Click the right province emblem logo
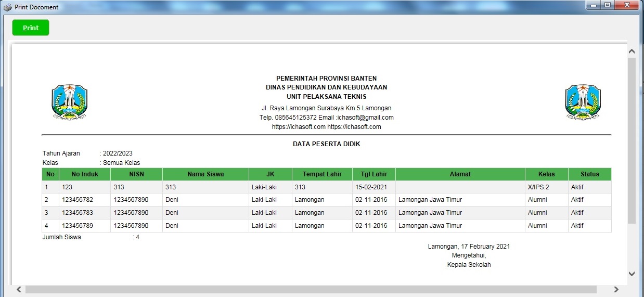Image resolution: width=644 pixels, height=297 pixels. click(583, 102)
